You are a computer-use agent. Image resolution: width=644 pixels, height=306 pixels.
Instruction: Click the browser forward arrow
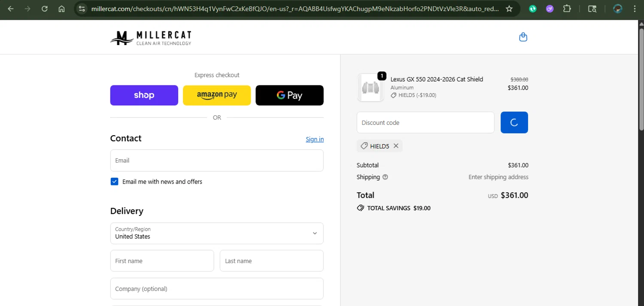(27, 9)
